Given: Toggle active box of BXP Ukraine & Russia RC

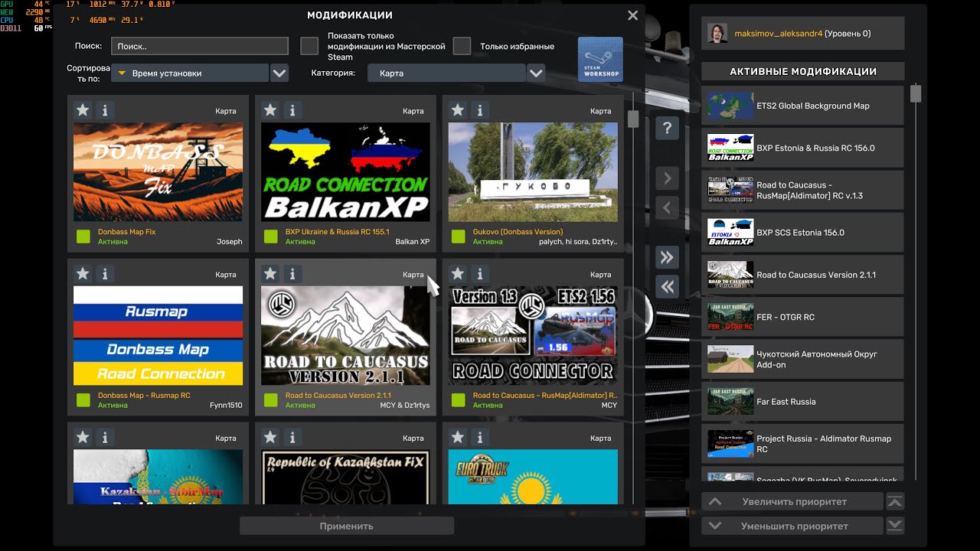Looking at the screenshot, I should 270,236.
